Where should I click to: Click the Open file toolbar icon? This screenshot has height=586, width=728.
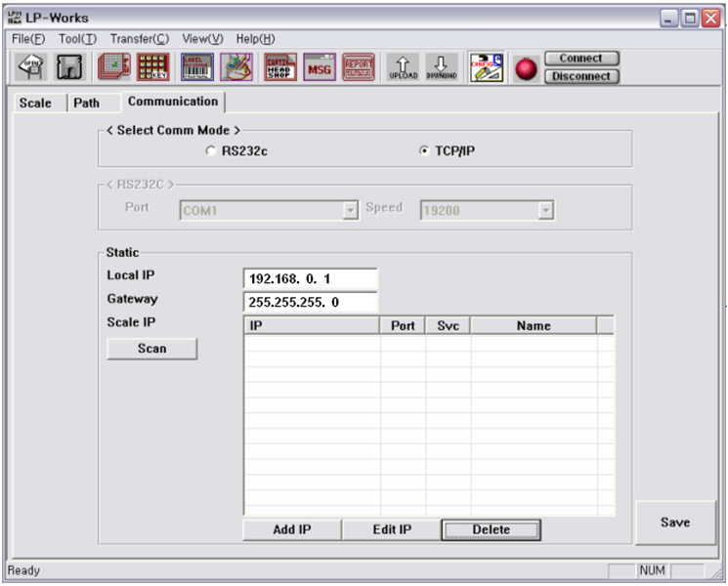tap(31, 67)
